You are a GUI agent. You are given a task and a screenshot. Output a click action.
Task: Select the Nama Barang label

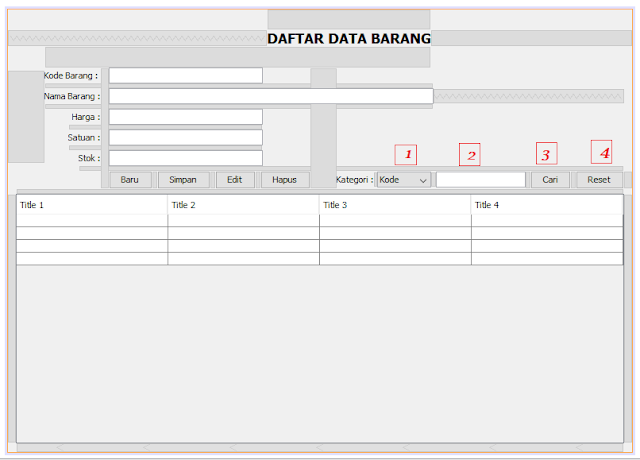[x=72, y=96]
